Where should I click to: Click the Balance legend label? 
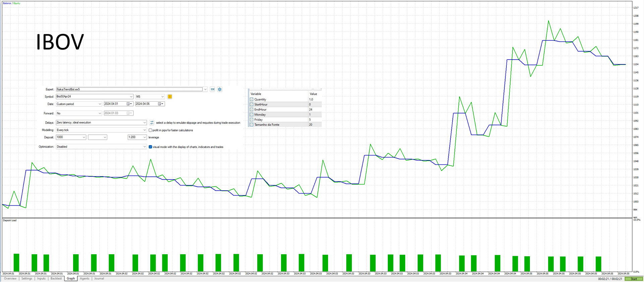[7, 3]
